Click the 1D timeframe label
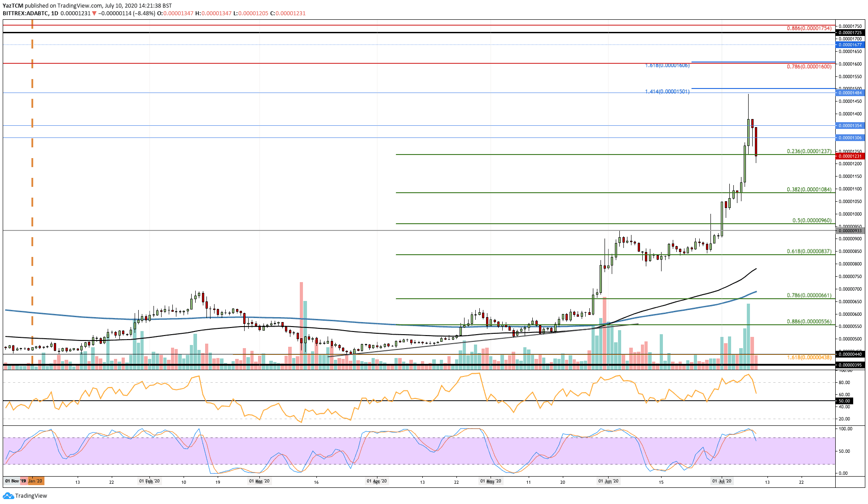The image size is (868, 504). tap(54, 13)
